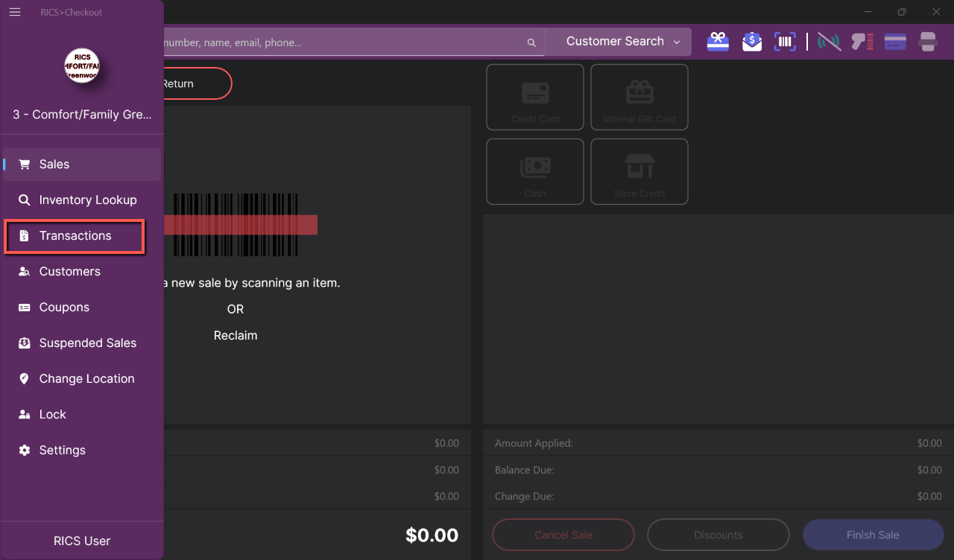Click the card reader status icon
The image size is (954, 560).
(x=895, y=42)
